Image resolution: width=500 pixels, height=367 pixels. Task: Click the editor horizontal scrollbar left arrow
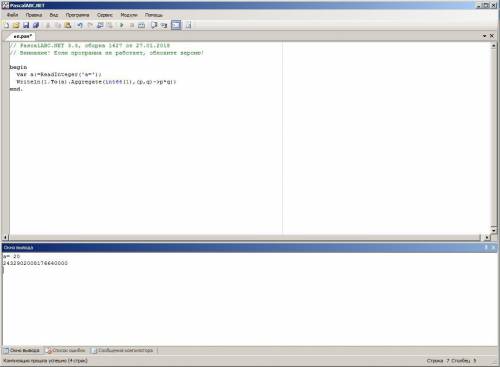click(5, 237)
